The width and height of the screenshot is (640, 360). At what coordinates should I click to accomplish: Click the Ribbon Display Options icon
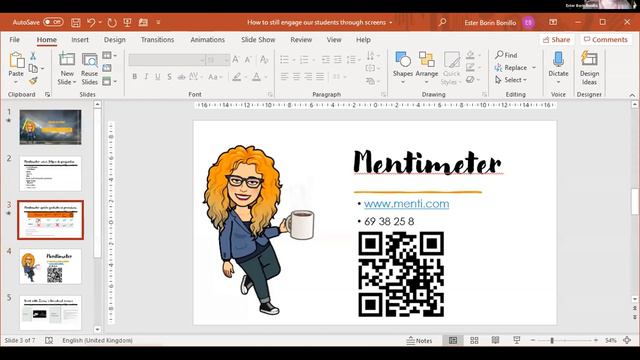tap(553, 22)
